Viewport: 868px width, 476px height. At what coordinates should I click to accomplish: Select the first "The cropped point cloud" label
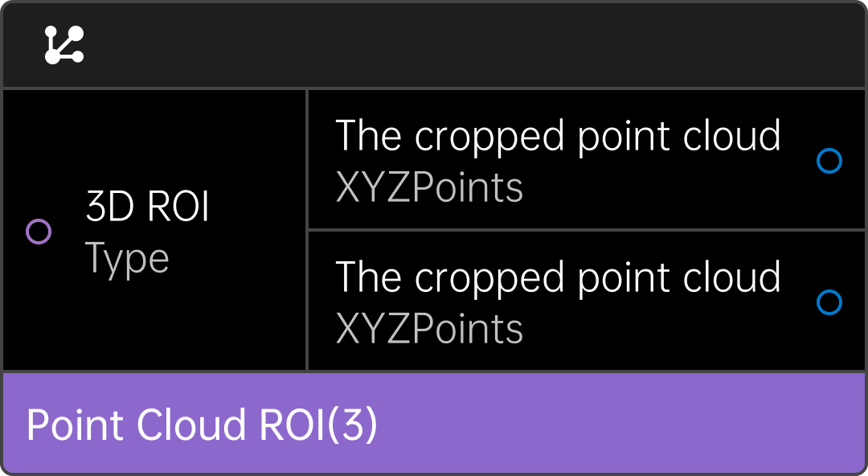[x=558, y=136]
